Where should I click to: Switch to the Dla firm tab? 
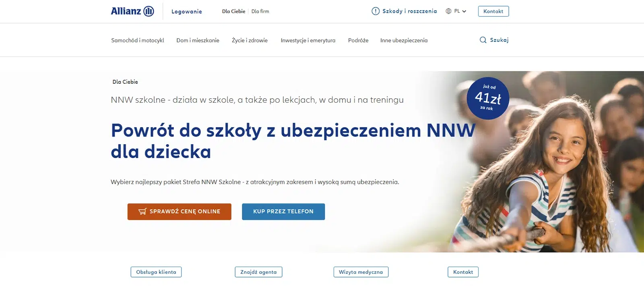260,11
